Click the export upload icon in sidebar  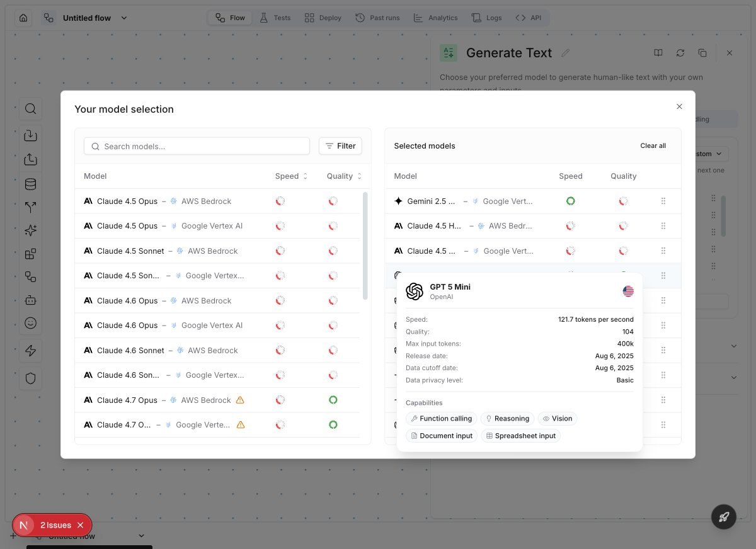pyautogui.click(x=30, y=160)
